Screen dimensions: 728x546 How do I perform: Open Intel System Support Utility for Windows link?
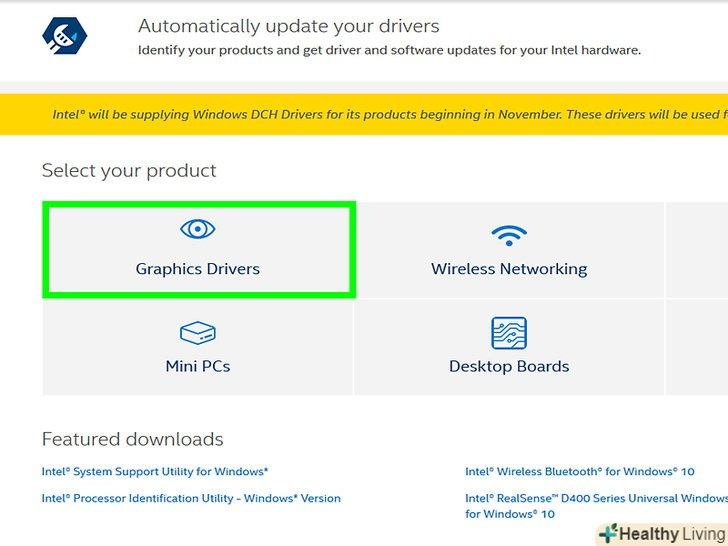155,472
